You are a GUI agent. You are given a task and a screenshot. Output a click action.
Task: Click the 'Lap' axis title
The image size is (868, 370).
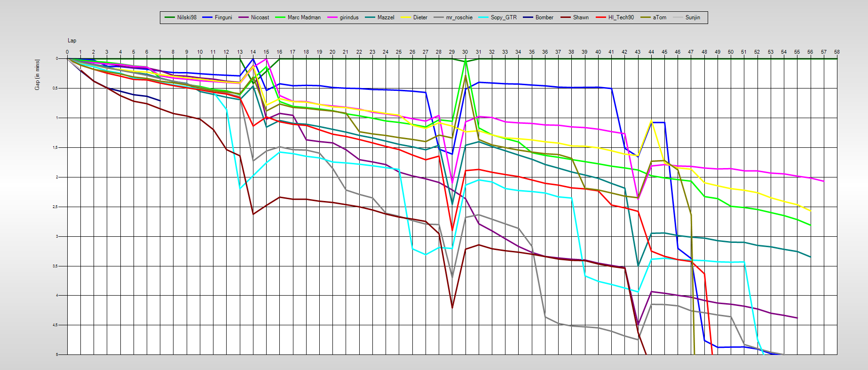[x=72, y=40]
